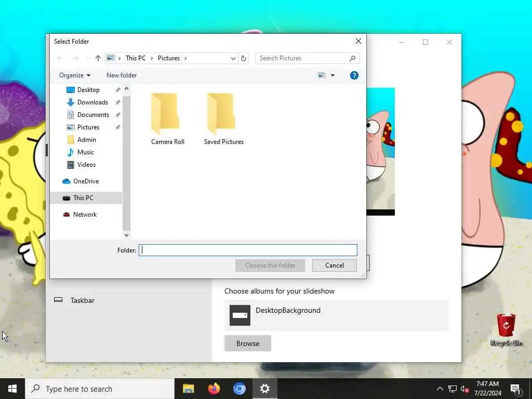Select OneDrive in navigation pane
The width and height of the screenshot is (532, 399).
click(x=86, y=181)
